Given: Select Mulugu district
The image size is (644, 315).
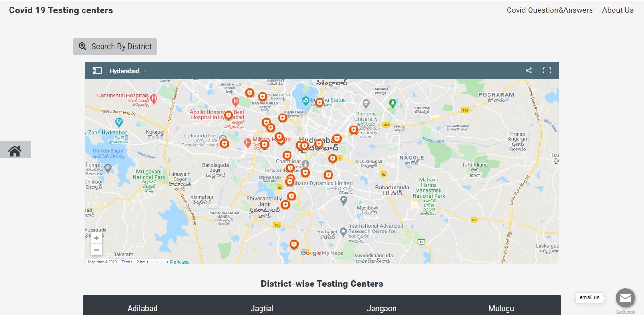Looking at the screenshot, I should click(501, 308).
